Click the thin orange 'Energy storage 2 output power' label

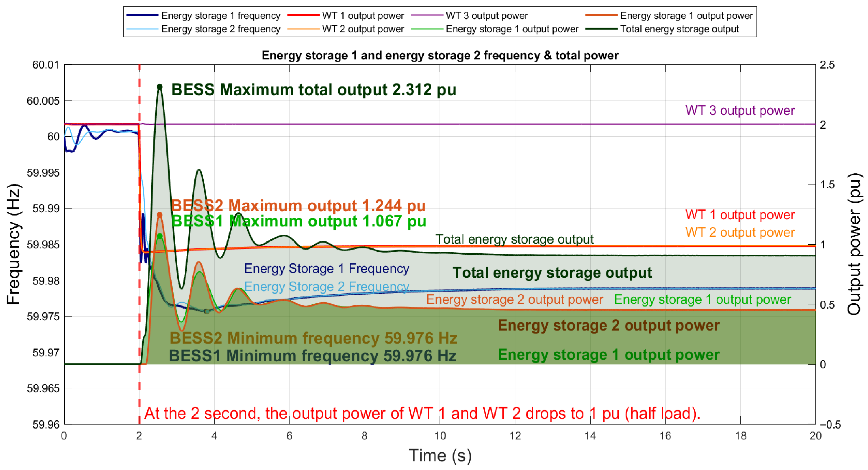pyautogui.click(x=515, y=299)
